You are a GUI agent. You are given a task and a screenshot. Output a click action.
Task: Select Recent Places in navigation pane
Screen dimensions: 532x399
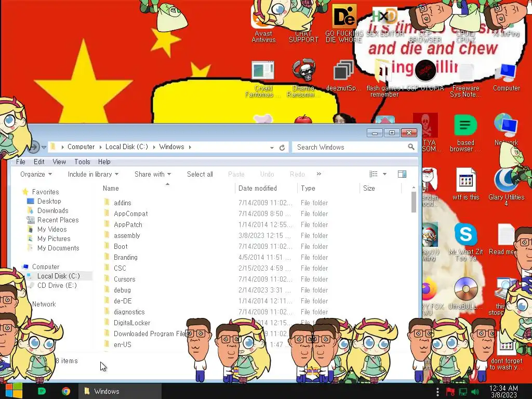58,220
